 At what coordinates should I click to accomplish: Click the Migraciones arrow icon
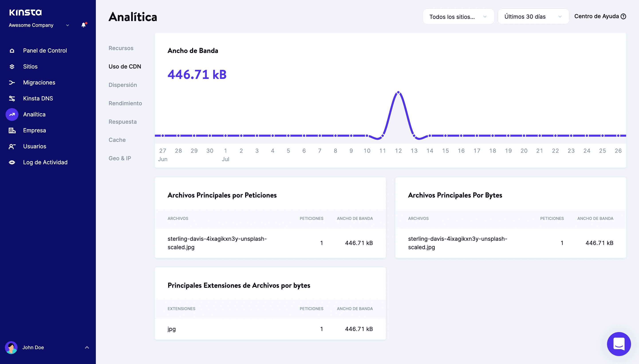point(12,82)
